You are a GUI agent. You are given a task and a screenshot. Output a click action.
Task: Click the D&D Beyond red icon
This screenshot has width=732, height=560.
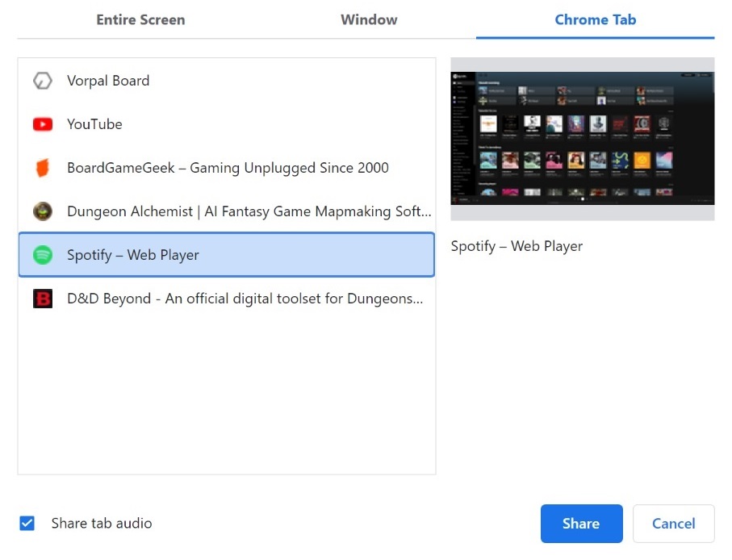tap(42, 299)
